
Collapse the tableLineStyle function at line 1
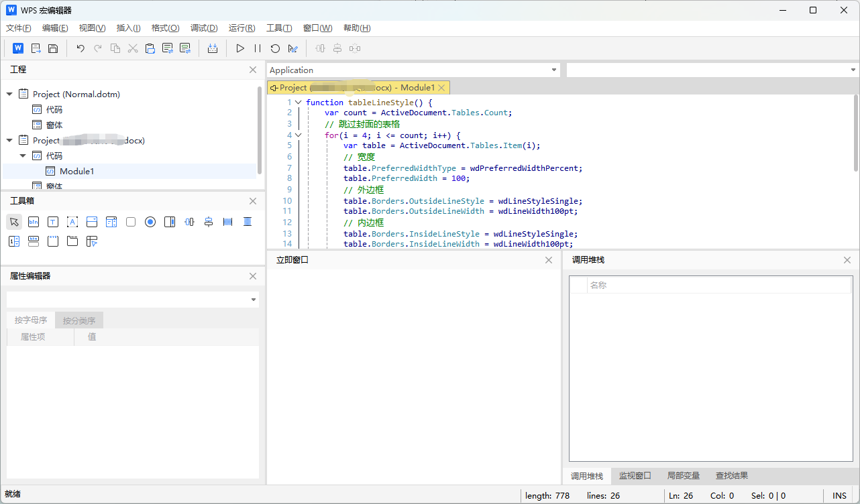[298, 103]
